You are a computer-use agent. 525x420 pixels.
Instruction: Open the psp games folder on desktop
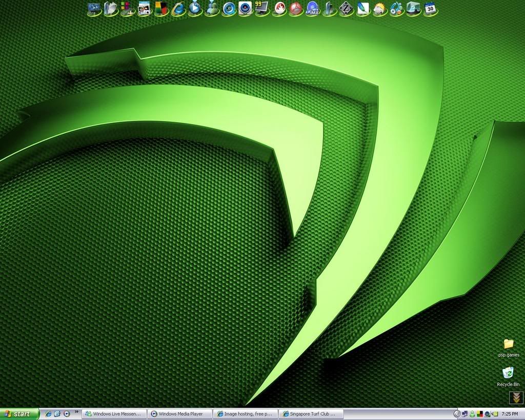point(509,348)
